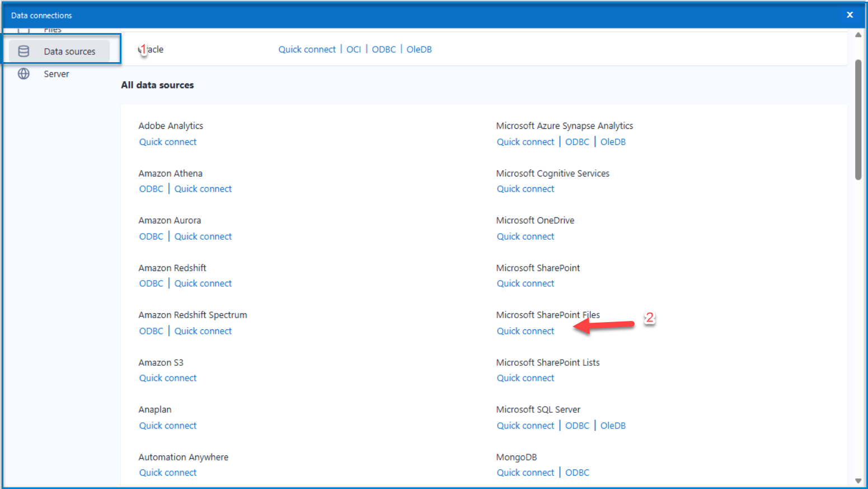Choose the OleDB link for Oracle
Image resolution: width=868 pixels, height=489 pixels.
click(x=419, y=49)
